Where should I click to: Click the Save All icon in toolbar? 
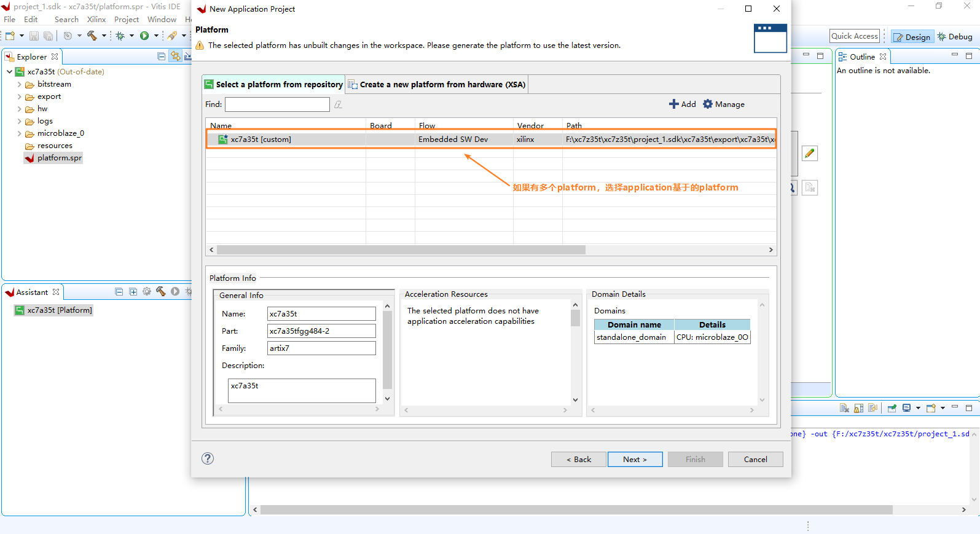48,36
